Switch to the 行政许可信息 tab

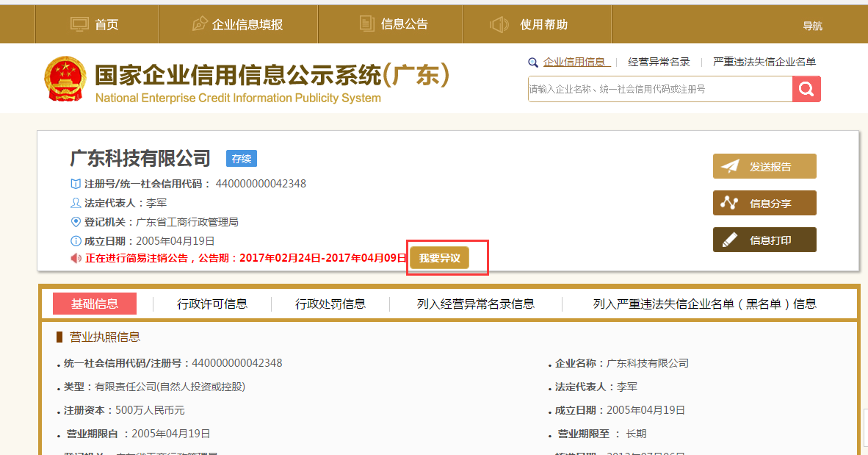[x=212, y=304]
